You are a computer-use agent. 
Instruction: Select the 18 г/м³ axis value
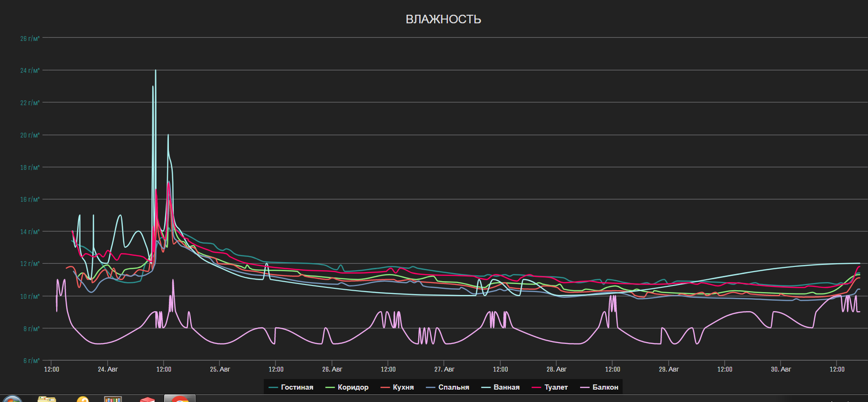click(30, 167)
